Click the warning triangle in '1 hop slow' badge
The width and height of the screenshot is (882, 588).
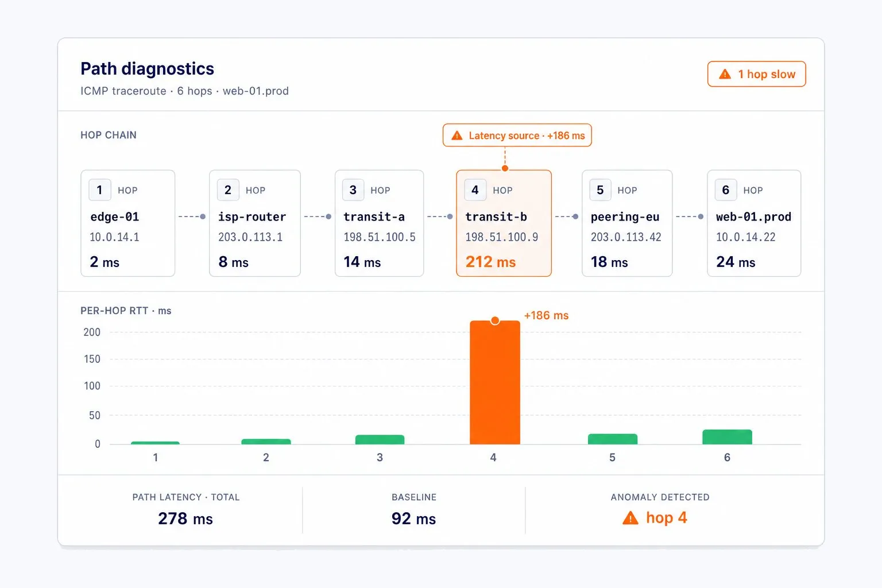coord(725,74)
